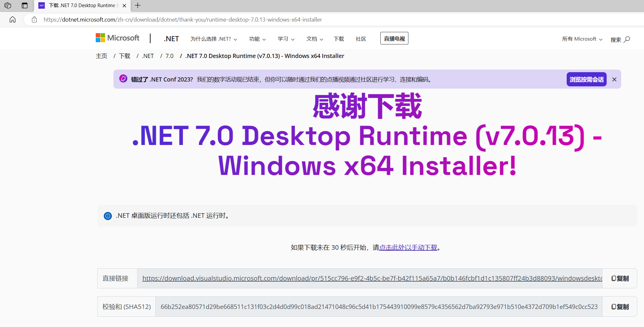Screen dimensions: 644x327
Task: Expand the 学习 dropdown menu
Action: tap(286, 39)
